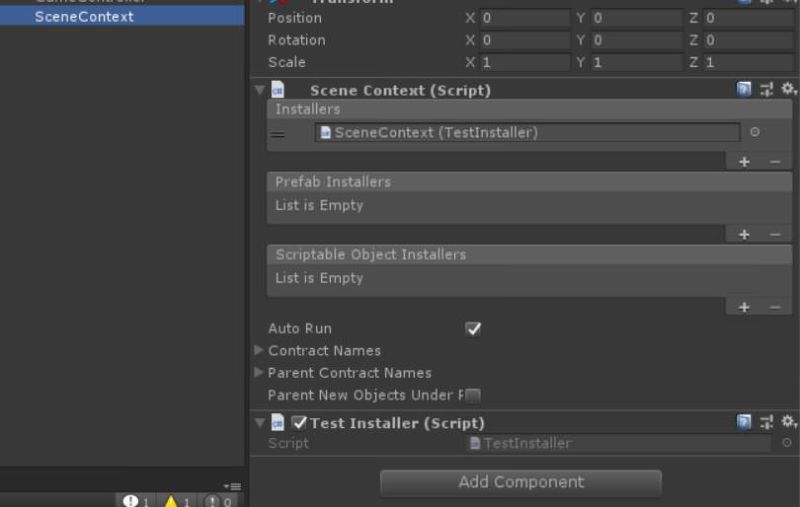Add entry to Scriptable Object Installers list
Image resolution: width=800 pixels, height=507 pixels.
[x=744, y=307]
